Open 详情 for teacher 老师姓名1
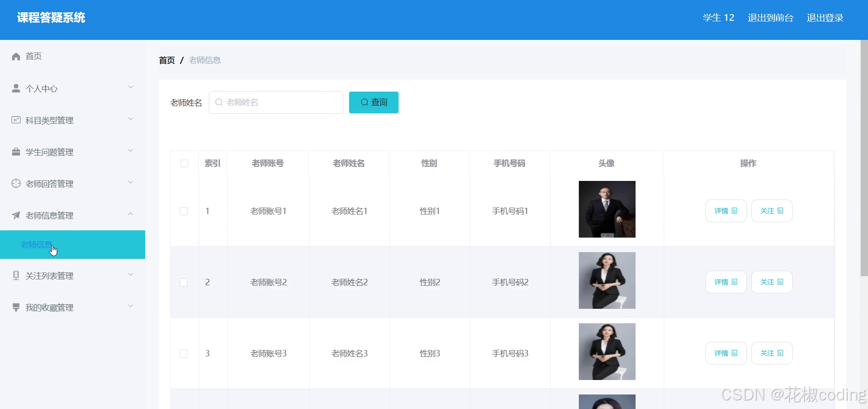The width and height of the screenshot is (868, 409). (725, 211)
